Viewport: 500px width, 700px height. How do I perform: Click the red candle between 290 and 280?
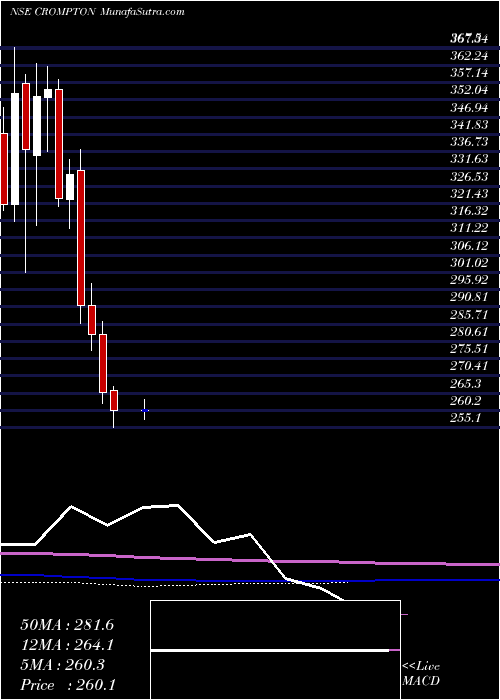coord(92,320)
